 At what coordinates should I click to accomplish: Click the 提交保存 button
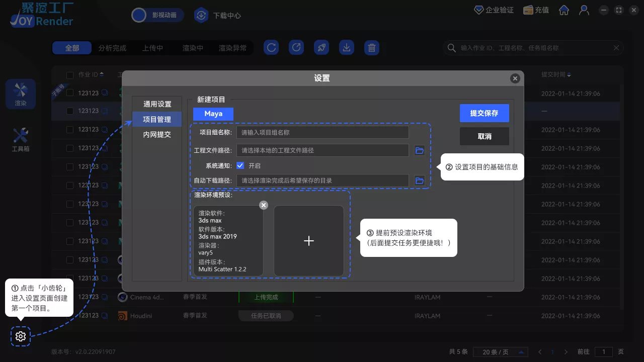point(485,113)
